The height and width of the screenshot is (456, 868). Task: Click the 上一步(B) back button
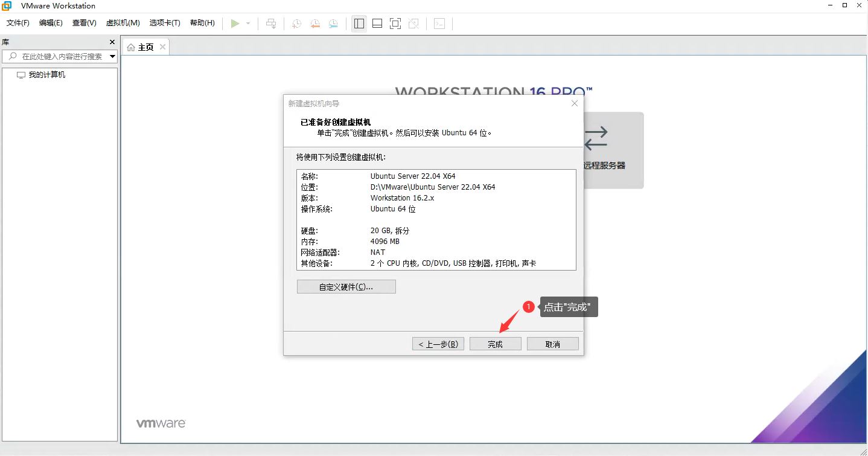pos(438,344)
